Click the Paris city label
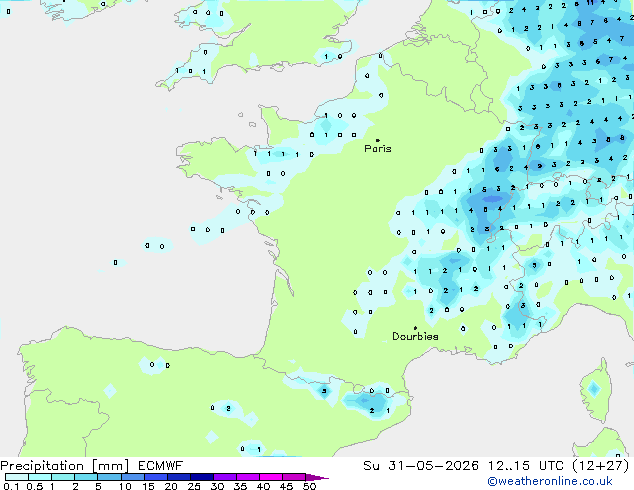The height and width of the screenshot is (490, 634). click(378, 149)
